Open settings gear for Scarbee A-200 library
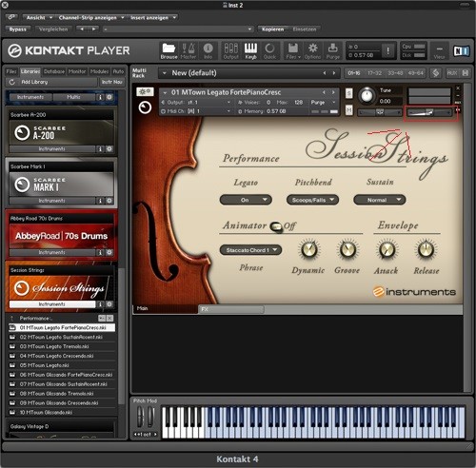 (x=109, y=148)
